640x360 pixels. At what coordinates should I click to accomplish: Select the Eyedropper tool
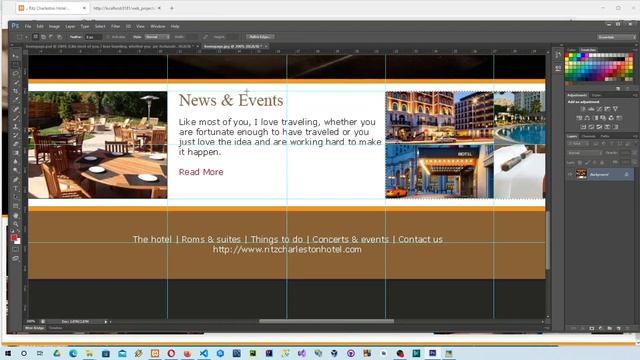pos(16,99)
